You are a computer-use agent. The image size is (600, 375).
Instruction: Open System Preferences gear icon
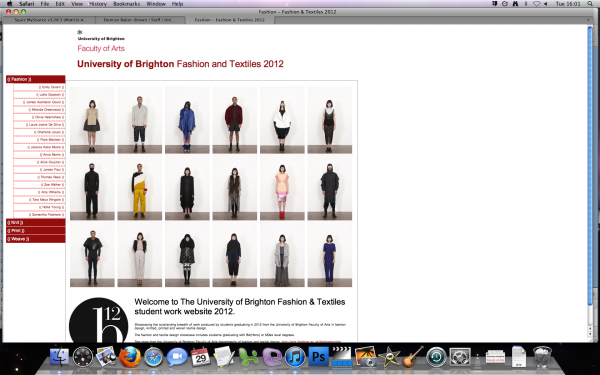(x=460, y=357)
